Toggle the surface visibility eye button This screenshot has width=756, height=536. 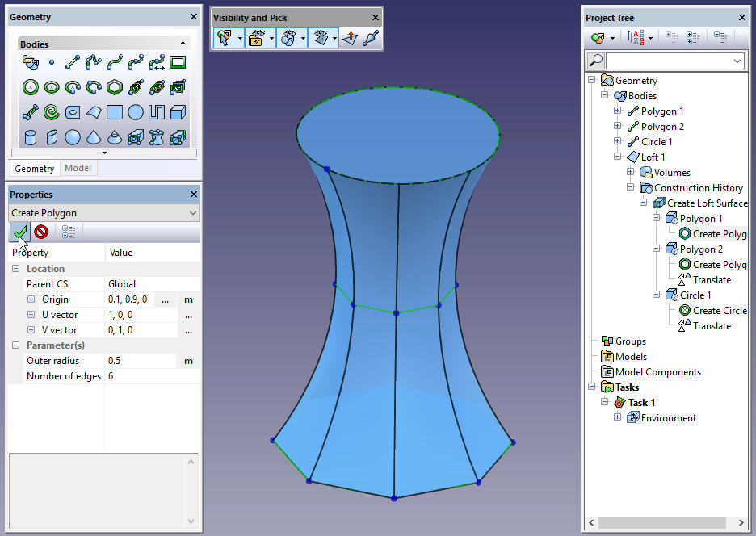pyautogui.click(x=320, y=38)
